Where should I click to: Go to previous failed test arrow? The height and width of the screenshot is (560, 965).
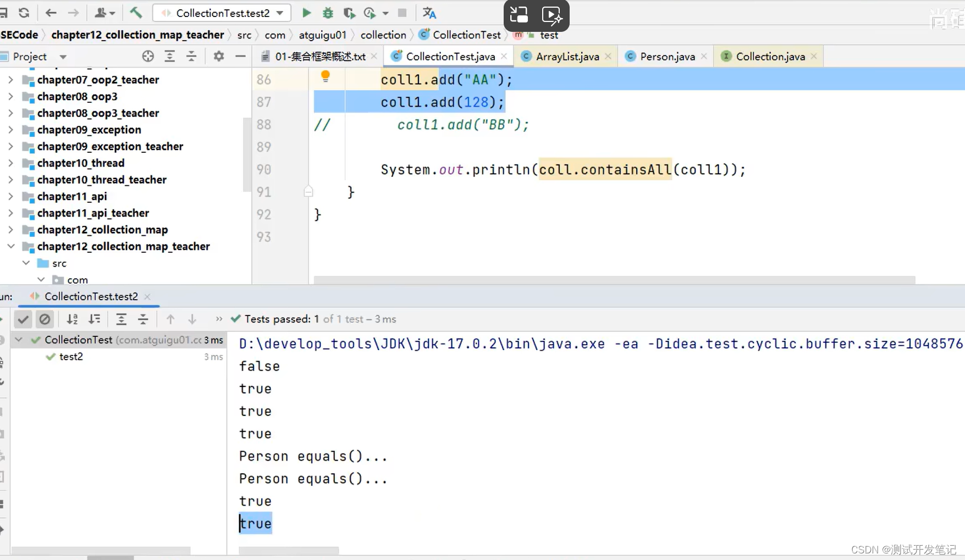[x=170, y=319]
